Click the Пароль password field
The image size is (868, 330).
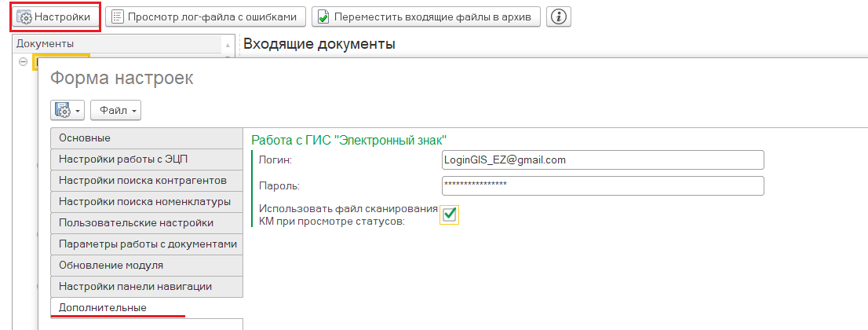(603, 185)
